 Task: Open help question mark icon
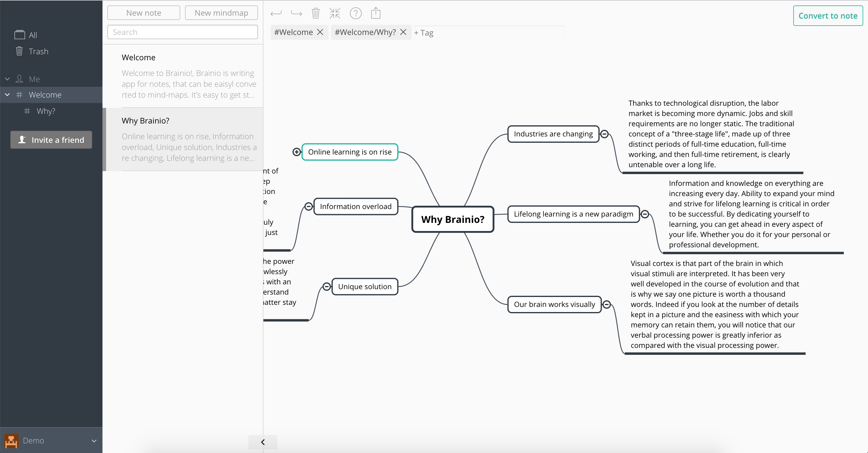(x=356, y=14)
